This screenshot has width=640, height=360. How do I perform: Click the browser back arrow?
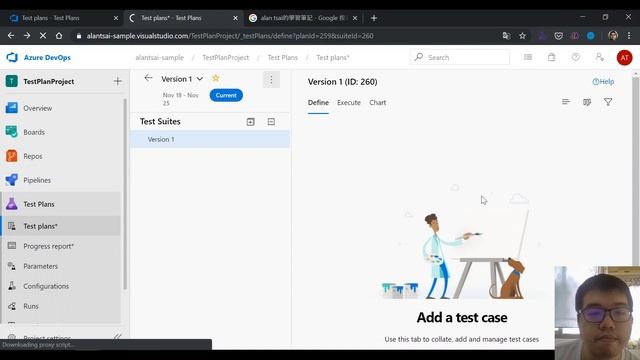11,36
